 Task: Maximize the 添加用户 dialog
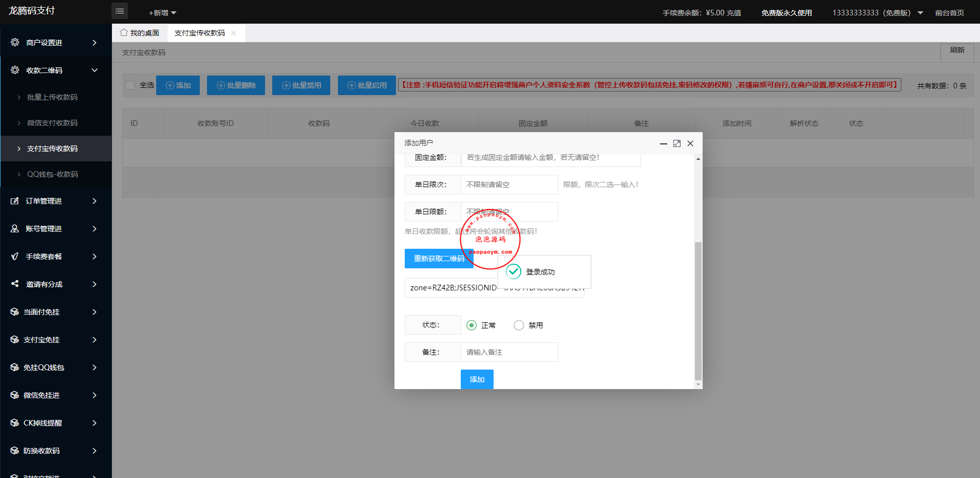tap(677, 143)
